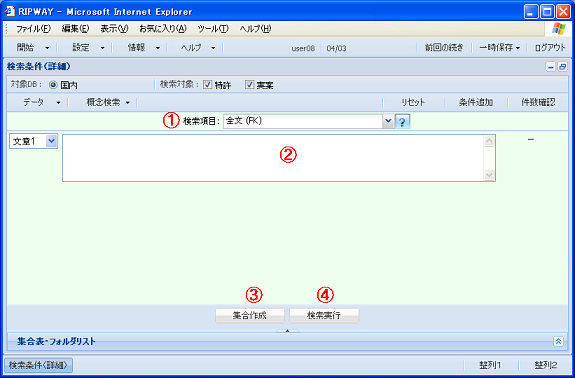This screenshot has width=575, height=378.
Task: Expand the 集合表・フォルダリスト panel chevron
Action: click(558, 341)
